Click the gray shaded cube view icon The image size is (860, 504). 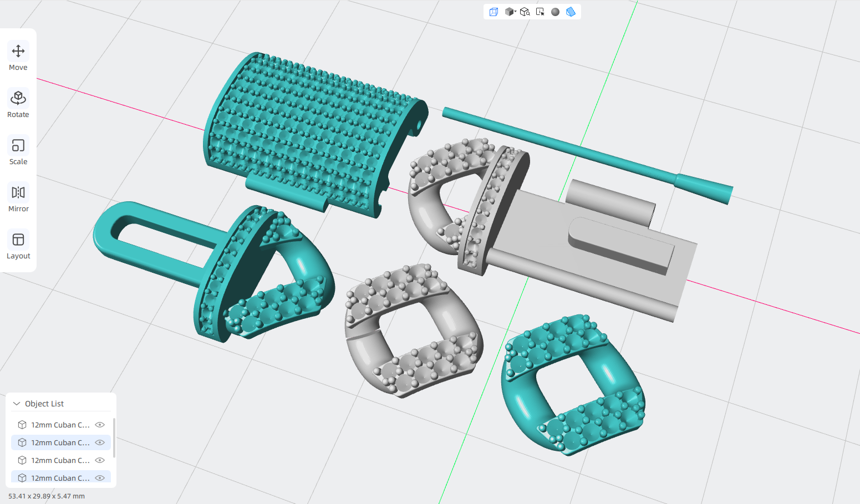[x=508, y=12]
